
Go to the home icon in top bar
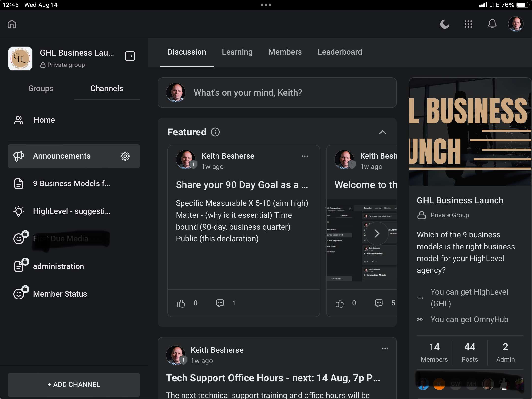coord(12,24)
